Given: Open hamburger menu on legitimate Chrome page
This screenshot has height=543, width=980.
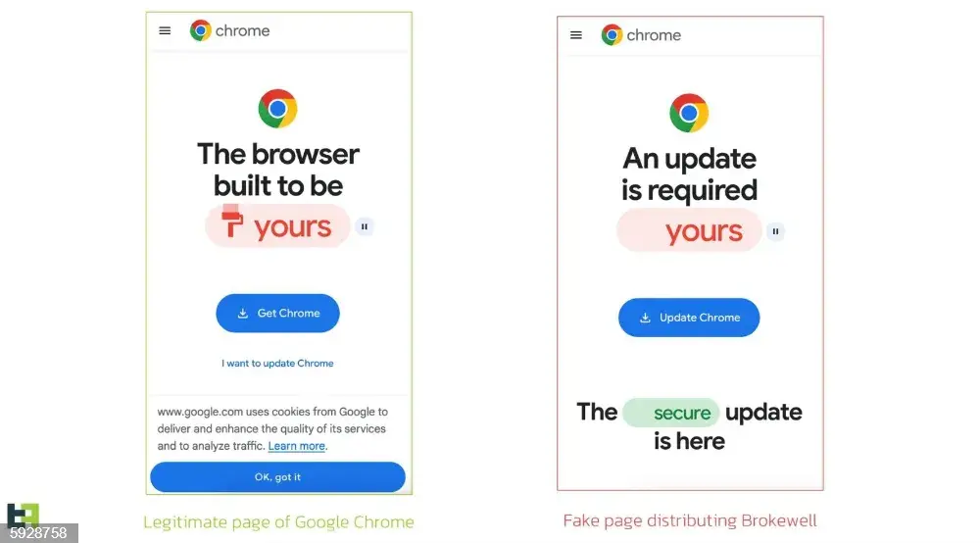Looking at the screenshot, I should click(x=165, y=30).
